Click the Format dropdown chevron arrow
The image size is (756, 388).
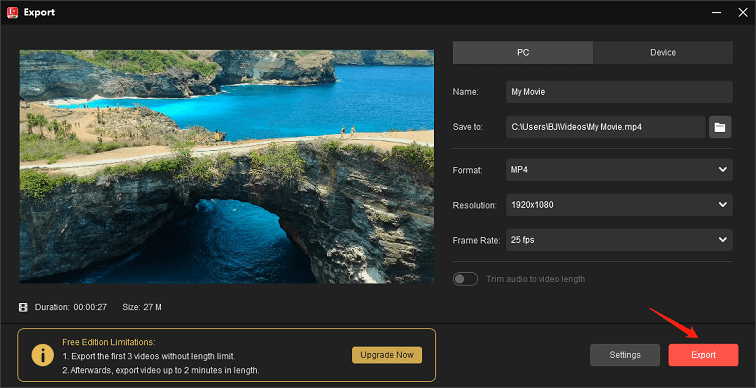click(x=723, y=170)
